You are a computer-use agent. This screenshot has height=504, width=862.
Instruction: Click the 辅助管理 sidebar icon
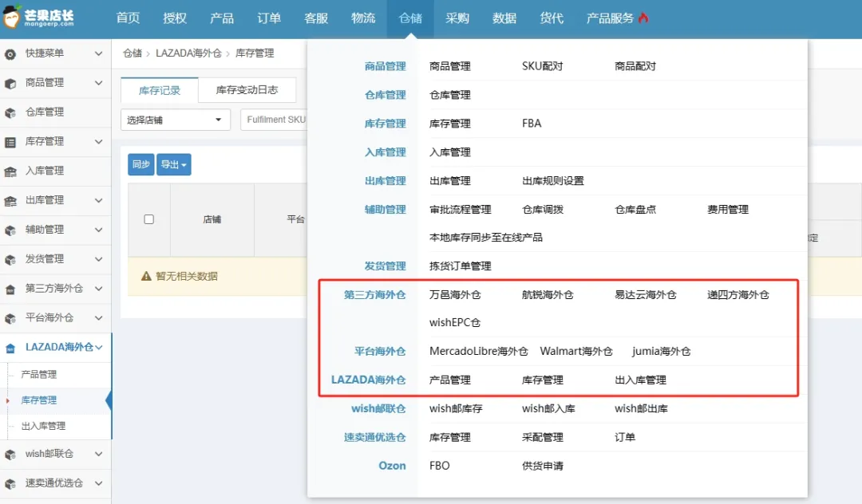coord(10,230)
